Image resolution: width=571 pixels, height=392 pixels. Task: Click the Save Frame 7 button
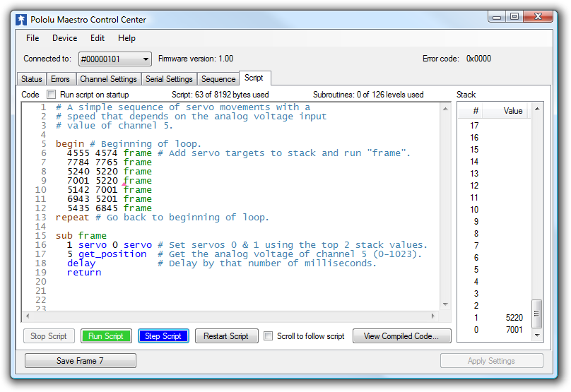point(80,361)
